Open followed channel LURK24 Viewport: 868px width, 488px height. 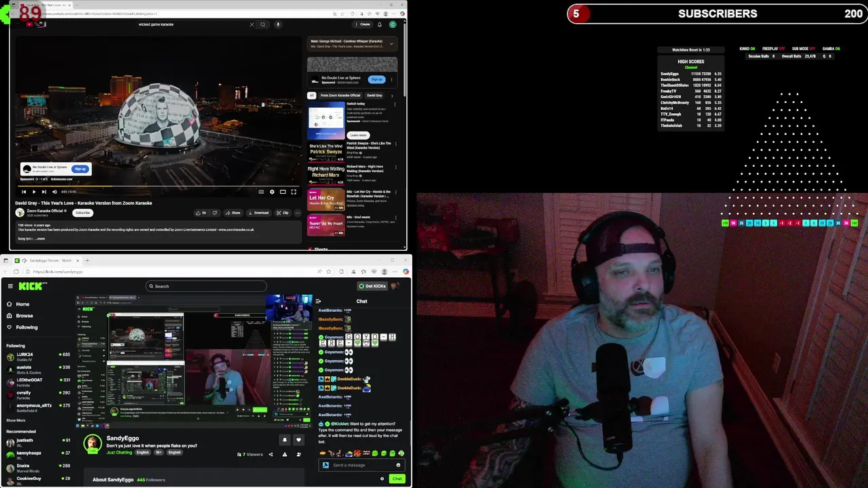point(37,356)
